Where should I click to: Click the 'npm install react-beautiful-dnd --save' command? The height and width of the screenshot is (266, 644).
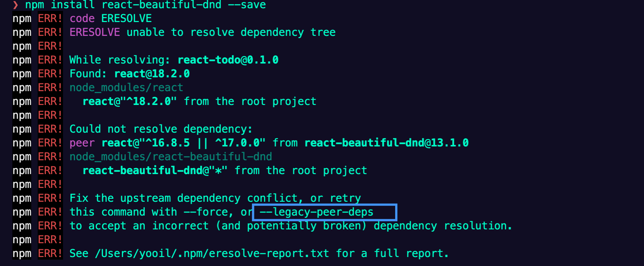click(x=146, y=5)
